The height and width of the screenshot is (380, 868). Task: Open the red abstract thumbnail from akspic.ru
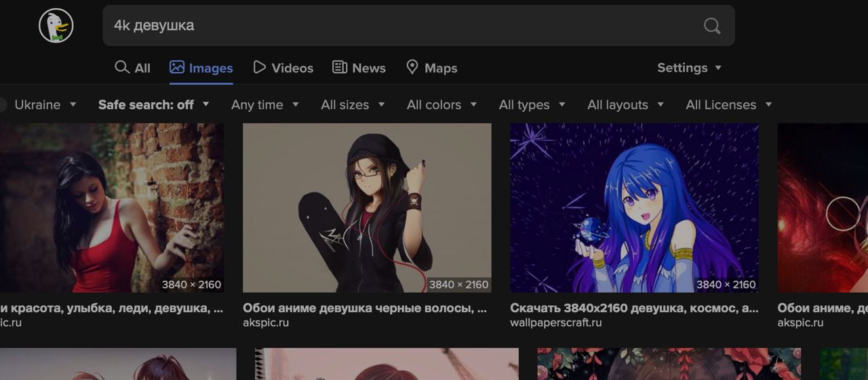[x=823, y=208]
